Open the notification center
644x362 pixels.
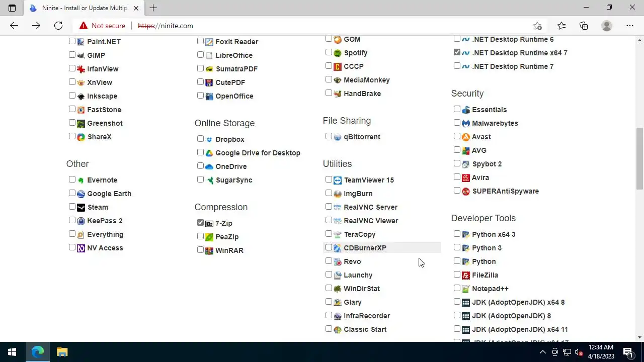click(628, 352)
